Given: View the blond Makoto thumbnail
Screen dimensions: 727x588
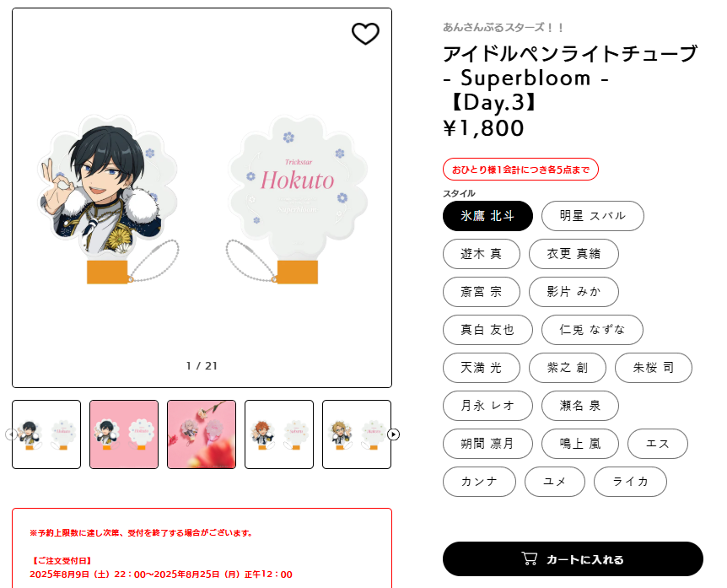Looking at the screenshot, I should point(357,434).
